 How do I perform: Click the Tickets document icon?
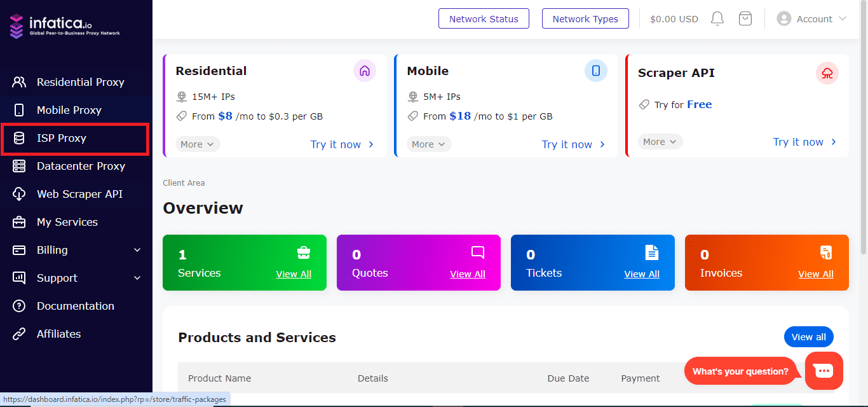pyautogui.click(x=652, y=252)
